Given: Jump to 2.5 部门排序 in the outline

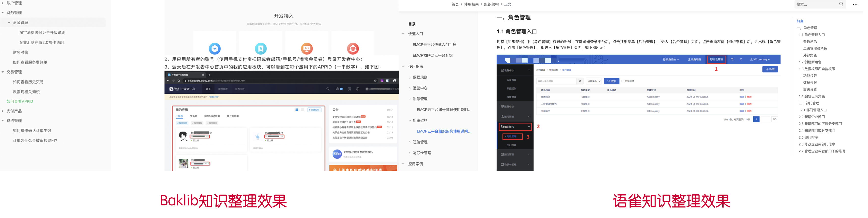Looking at the screenshot, I should pos(808,138).
